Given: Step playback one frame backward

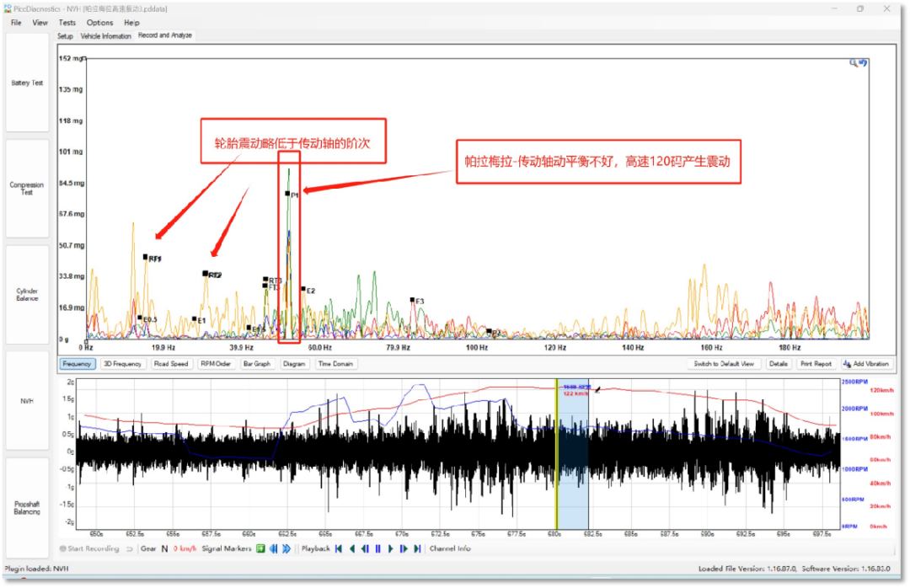Looking at the screenshot, I should coord(365,548).
